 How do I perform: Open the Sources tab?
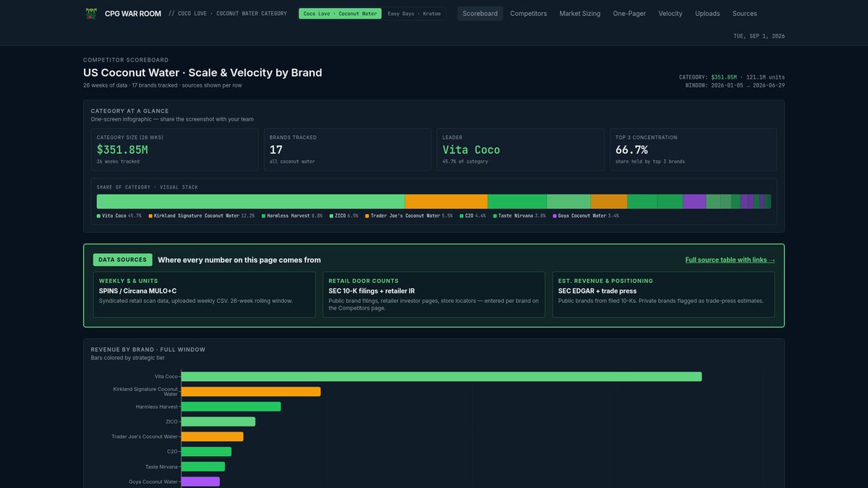(745, 14)
